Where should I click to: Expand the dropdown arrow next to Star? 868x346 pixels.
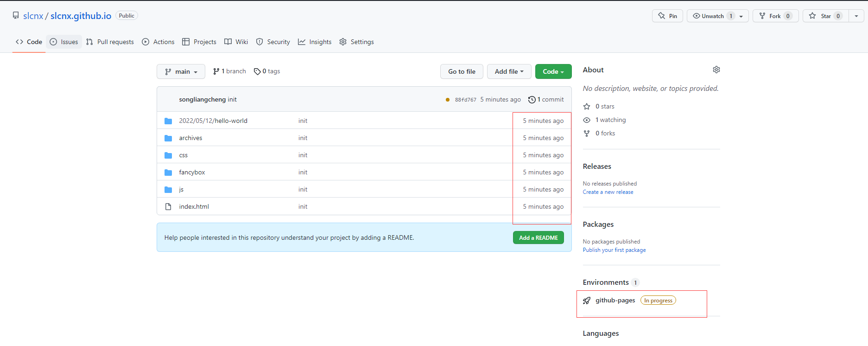pyautogui.click(x=856, y=16)
